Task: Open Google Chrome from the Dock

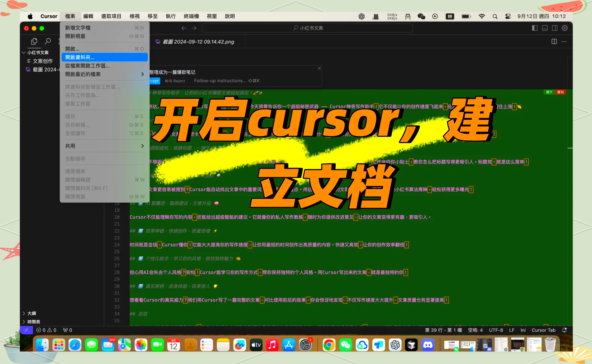Action: click(329, 345)
